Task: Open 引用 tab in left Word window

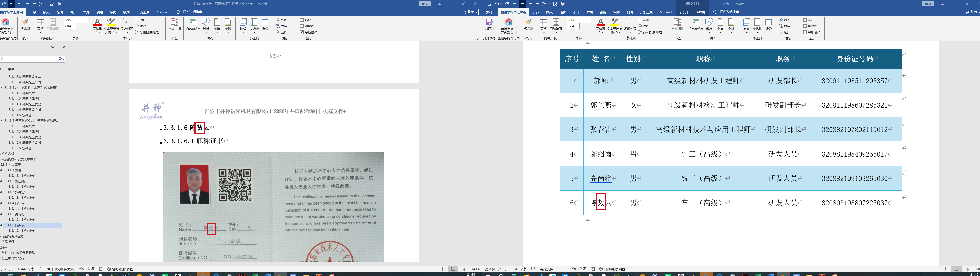Action: click(x=100, y=12)
